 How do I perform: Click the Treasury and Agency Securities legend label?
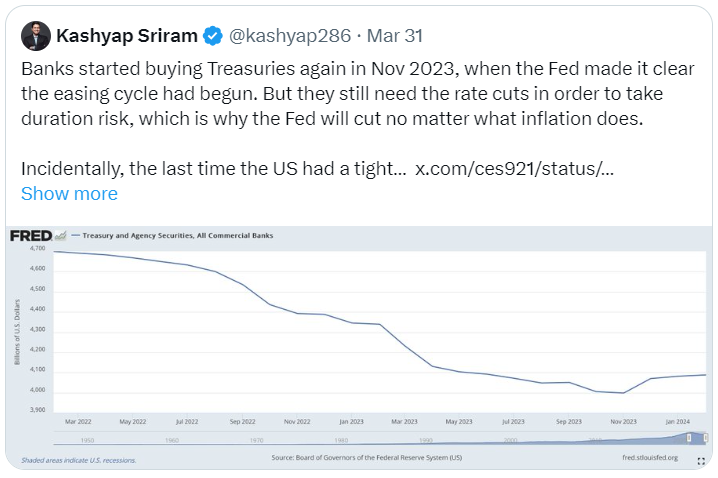pos(177,236)
